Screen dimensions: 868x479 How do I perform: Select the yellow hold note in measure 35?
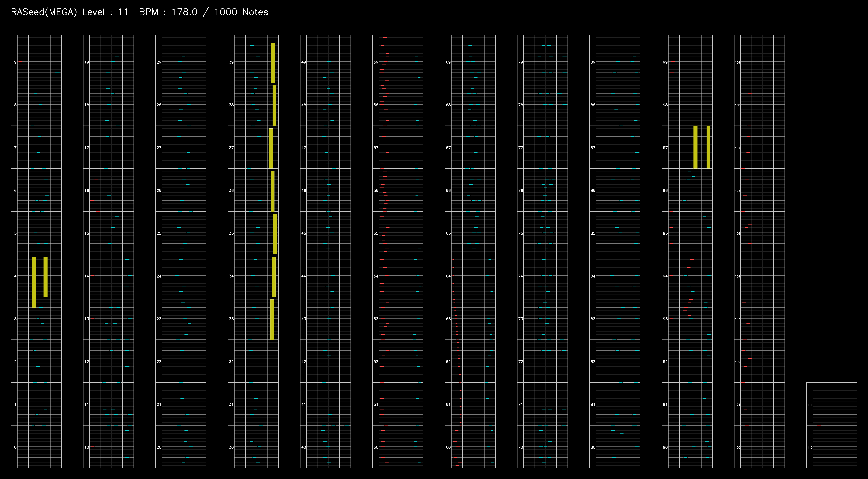(275, 234)
